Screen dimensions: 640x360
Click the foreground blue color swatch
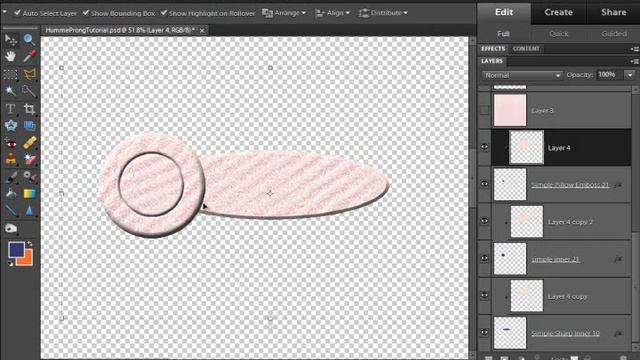pyautogui.click(x=16, y=249)
